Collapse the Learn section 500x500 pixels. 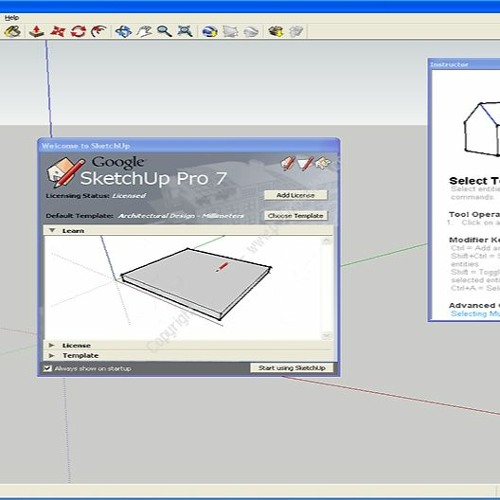(52, 230)
